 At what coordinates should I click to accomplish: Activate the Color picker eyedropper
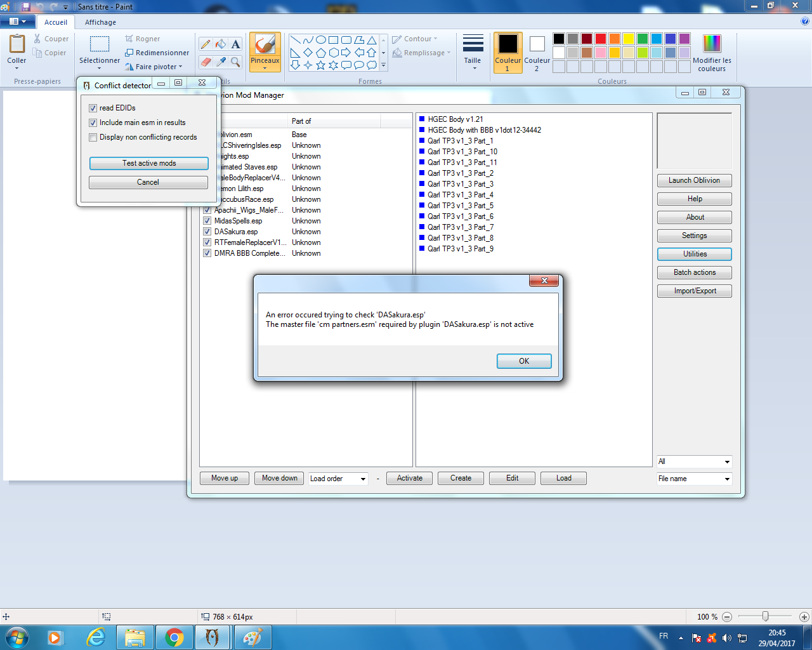coord(220,62)
